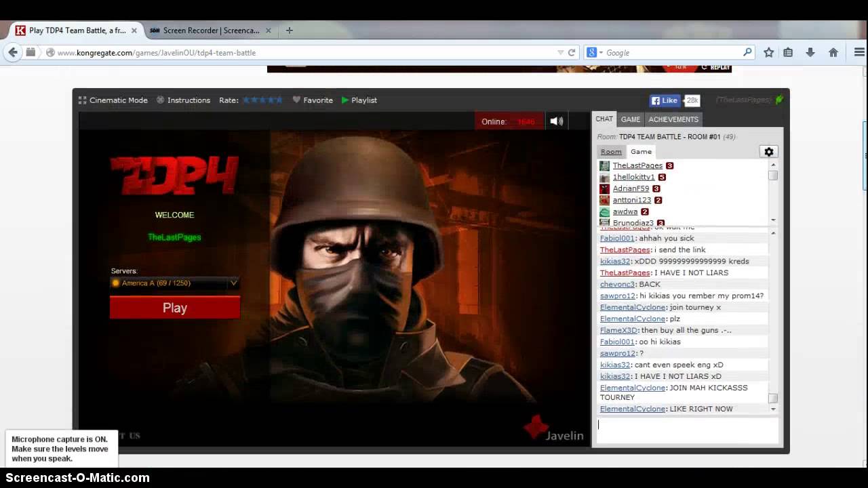Click the 28k like count
Image resolution: width=868 pixels, height=488 pixels.
click(692, 100)
